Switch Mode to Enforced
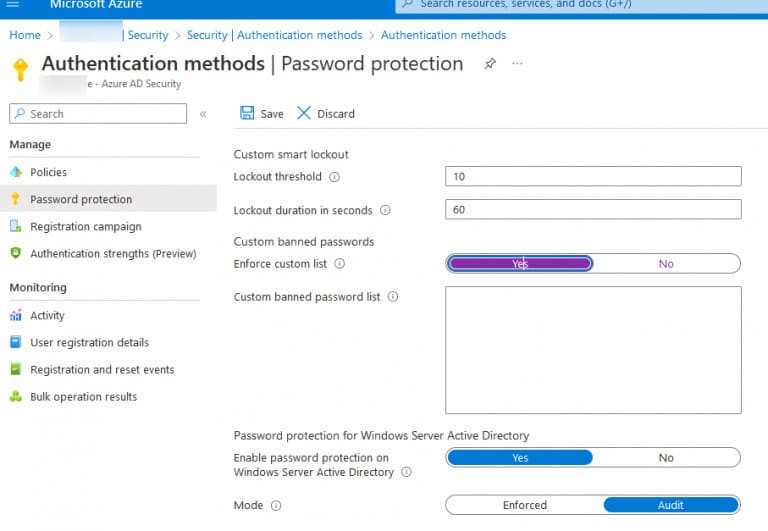Image resolution: width=768 pixels, height=531 pixels. 525,505
